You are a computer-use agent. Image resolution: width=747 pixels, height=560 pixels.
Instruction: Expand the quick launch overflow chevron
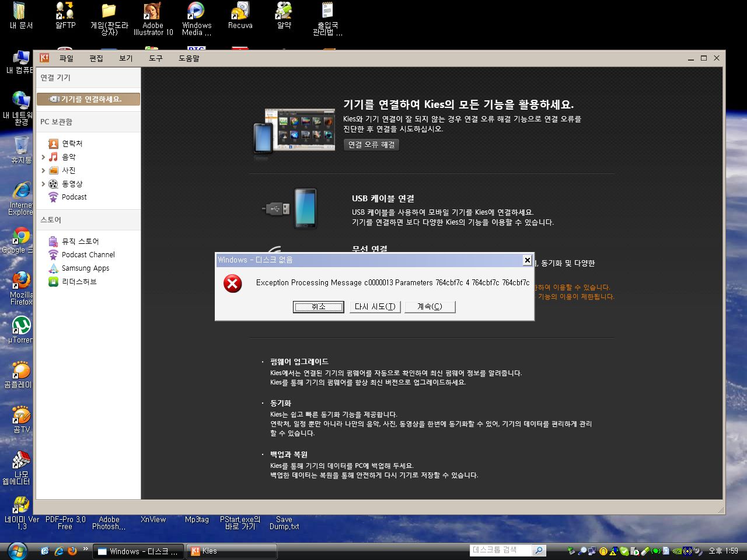pyautogui.click(x=86, y=549)
